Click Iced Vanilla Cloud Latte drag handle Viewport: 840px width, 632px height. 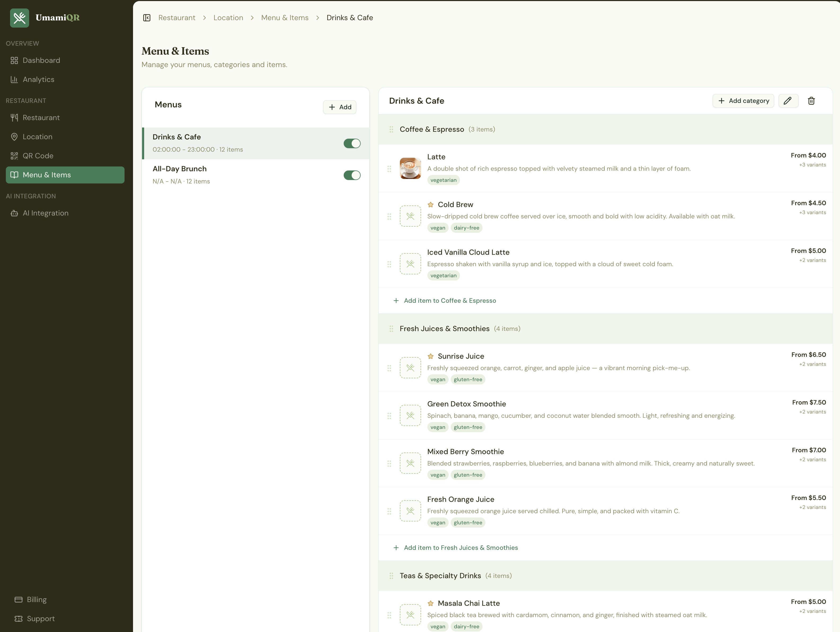click(x=389, y=264)
